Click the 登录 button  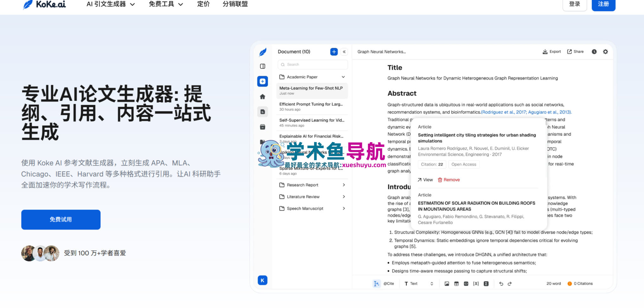(575, 4)
